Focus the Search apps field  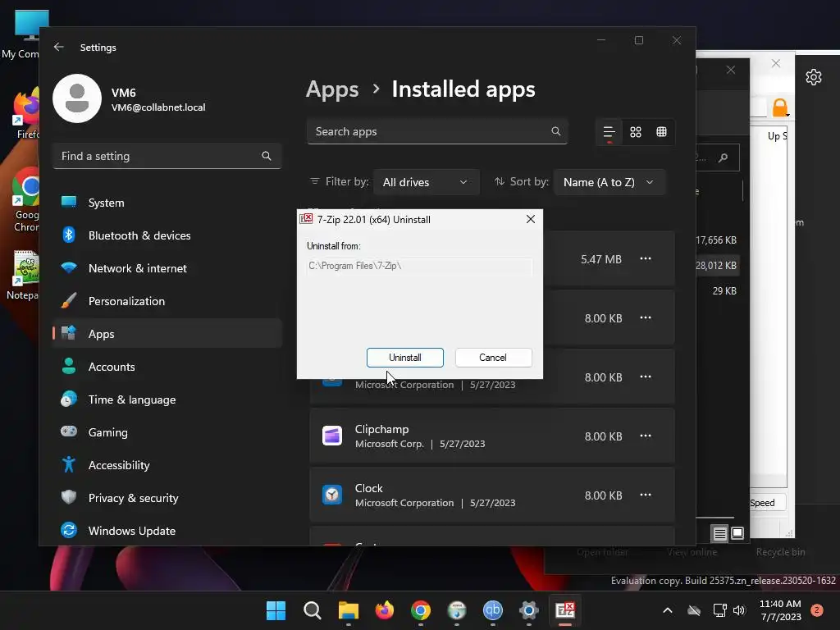[x=437, y=132]
